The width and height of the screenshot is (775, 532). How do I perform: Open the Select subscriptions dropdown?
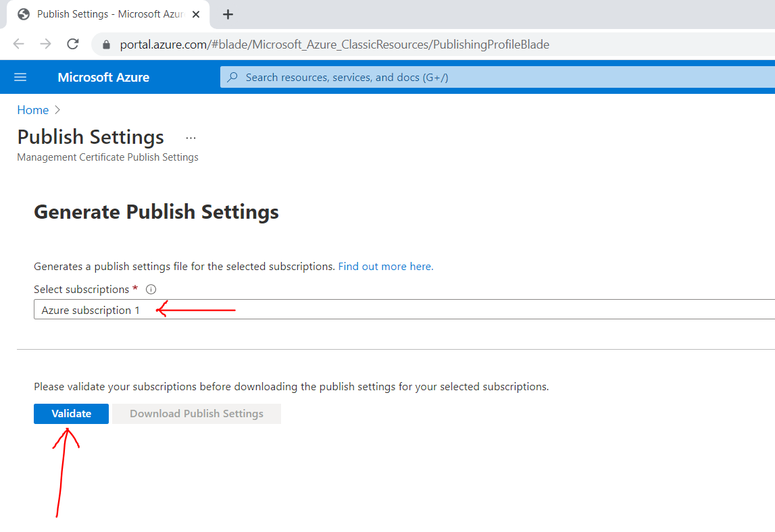[404, 309]
